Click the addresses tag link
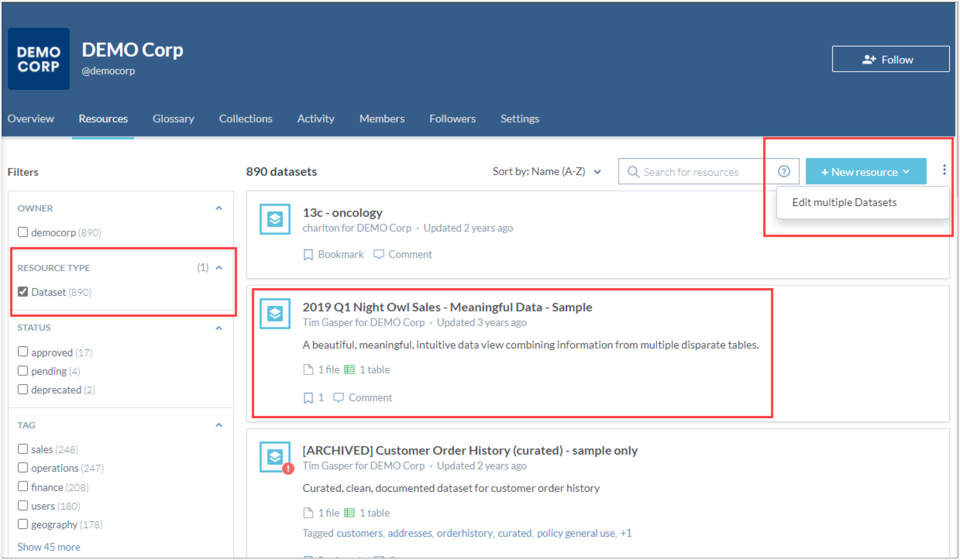 [409, 533]
